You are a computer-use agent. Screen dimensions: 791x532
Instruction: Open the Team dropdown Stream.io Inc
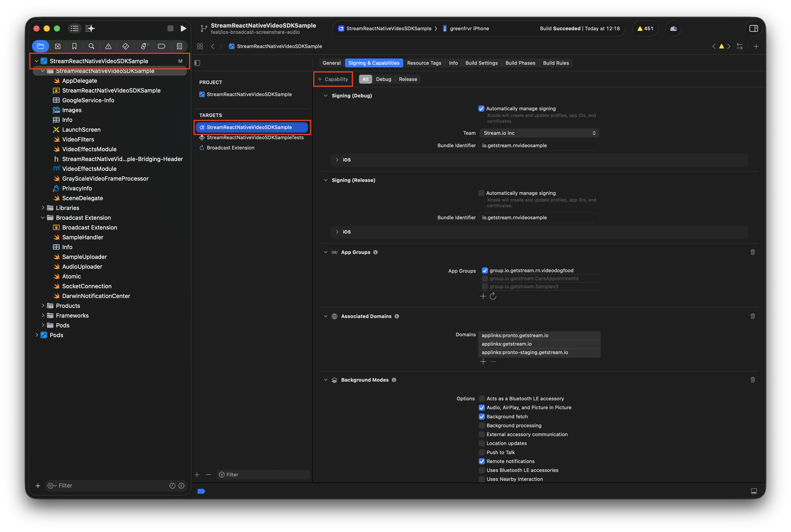[x=539, y=133]
